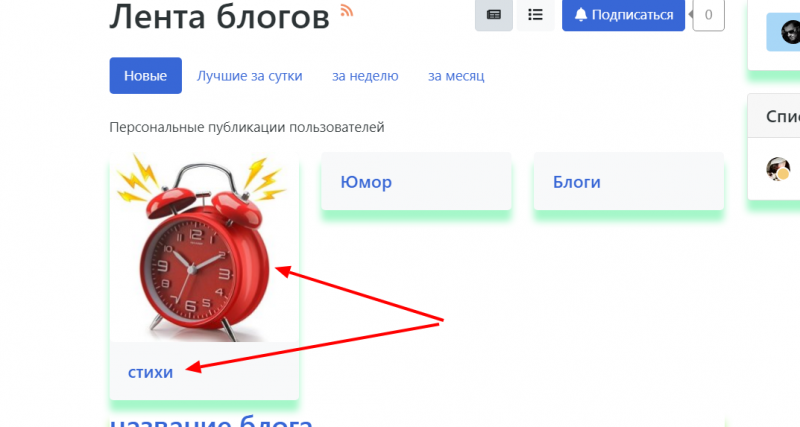Image resolution: width=800 pixels, height=427 pixels.
Task: Click the subscriber counter showing 0
Action: [708, 15]
